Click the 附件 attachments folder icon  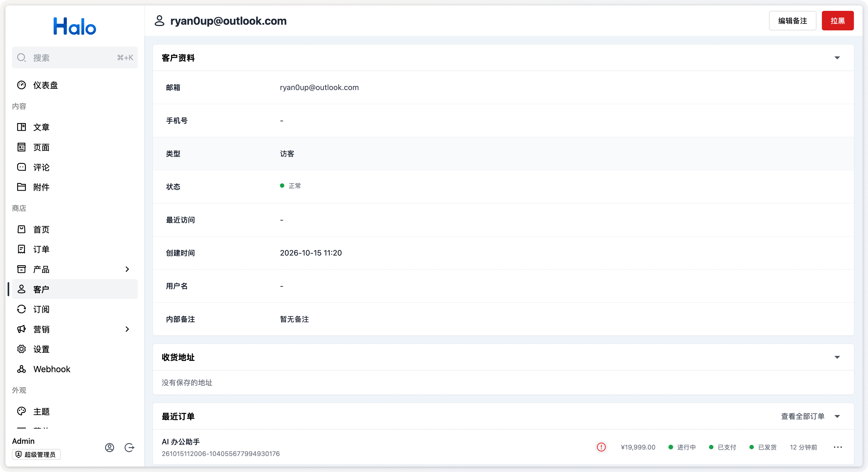click(22, 187)
